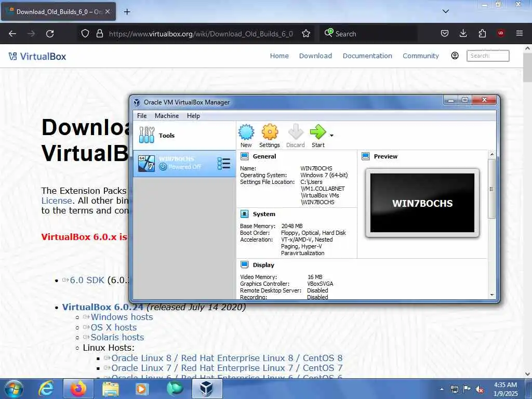
Task: Click the uBlock Origin extension icon
Action: (x=500, y=33)
